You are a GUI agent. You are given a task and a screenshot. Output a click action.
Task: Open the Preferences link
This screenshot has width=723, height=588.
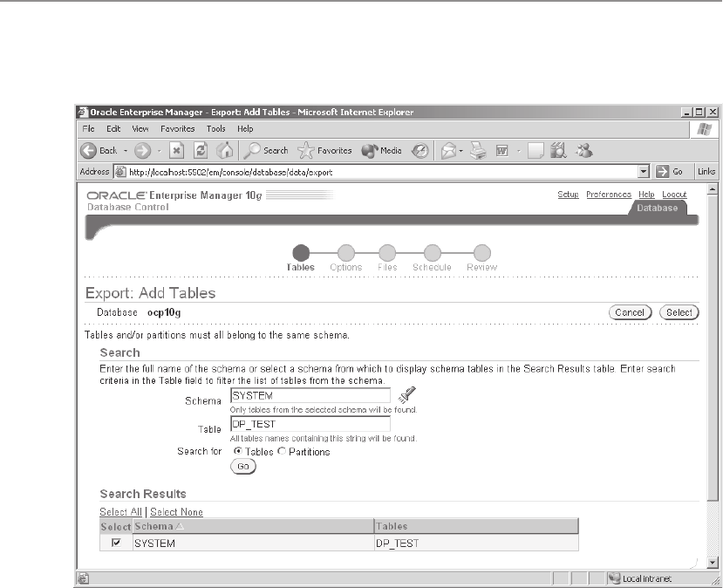pyautogui.click(x=609, y=195)
